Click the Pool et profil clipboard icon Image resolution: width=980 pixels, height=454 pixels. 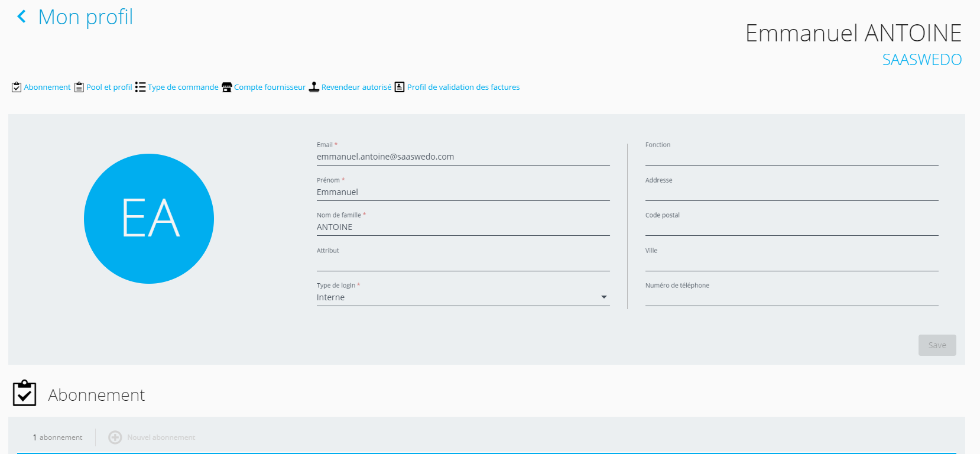(79, 87)
